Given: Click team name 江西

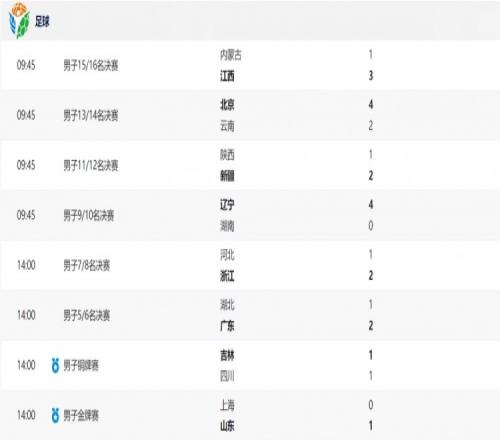Looking at the screenshot, I should click(227, 76).
